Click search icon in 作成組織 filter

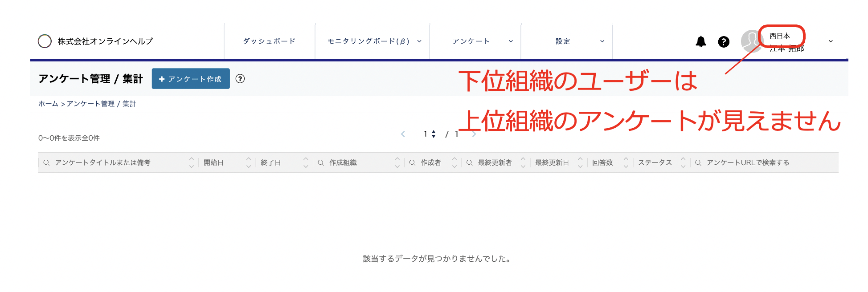[321, 163]
